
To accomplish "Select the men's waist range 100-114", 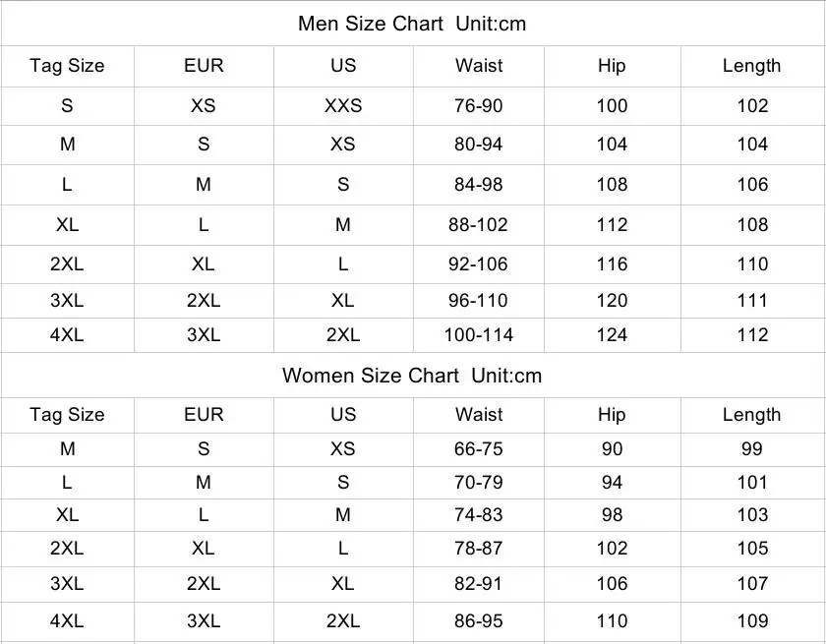I will [479, 334].
